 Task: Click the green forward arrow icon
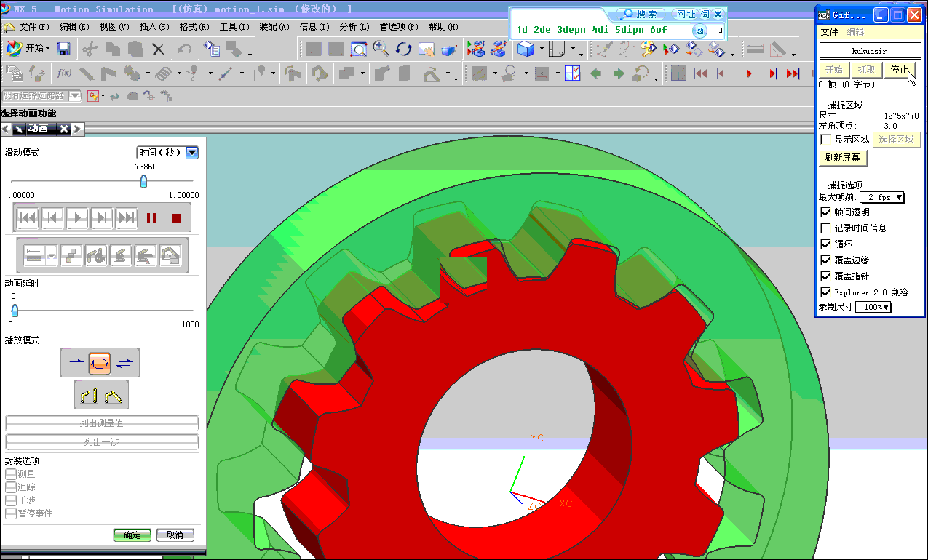[x=618, y=73]
